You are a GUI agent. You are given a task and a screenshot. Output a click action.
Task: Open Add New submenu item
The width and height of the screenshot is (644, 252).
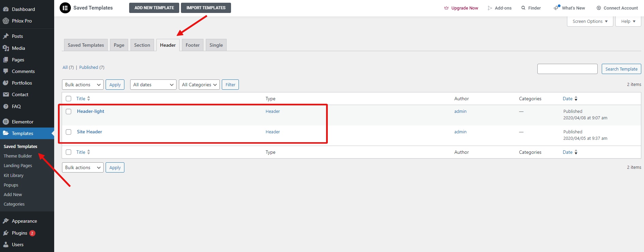click(x=13, y=194)
